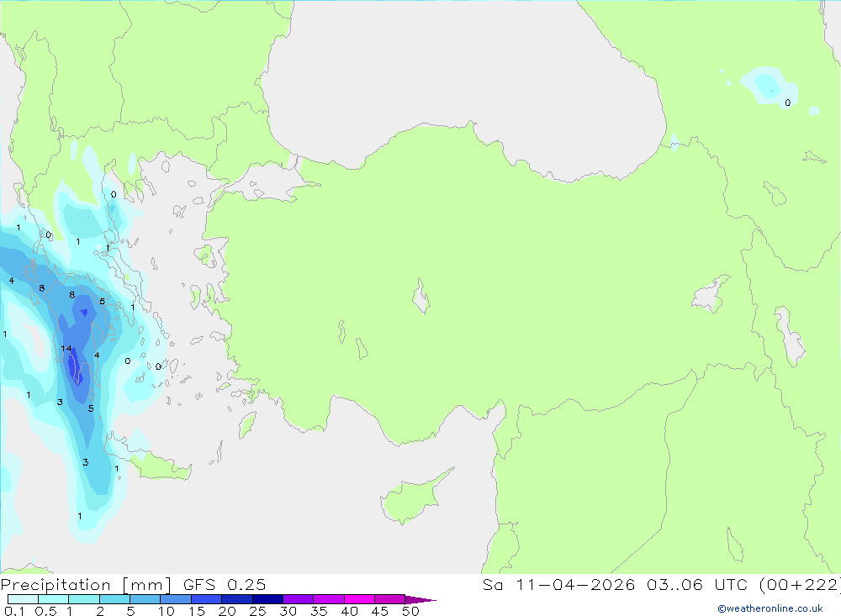This screenshot has height=616, width=841.
Task: Click the 'GFS 0.25' model label
Action: [x=225, y=584]
